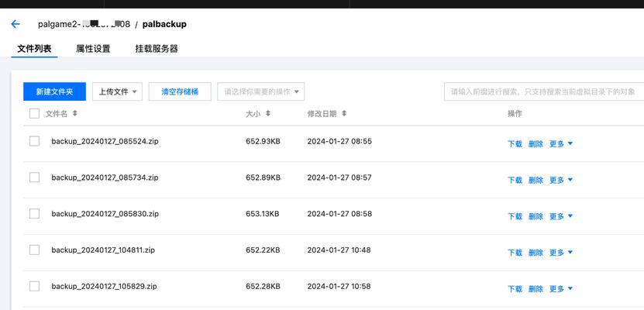Click the size value 652.93KB
The image size is (644, 310).
click(263, 141)
